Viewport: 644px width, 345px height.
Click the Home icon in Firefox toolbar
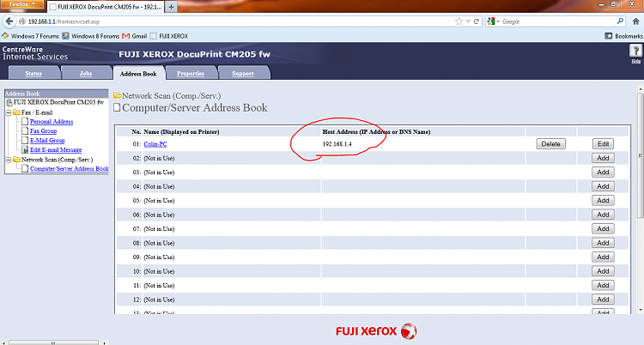click(636, 21)
